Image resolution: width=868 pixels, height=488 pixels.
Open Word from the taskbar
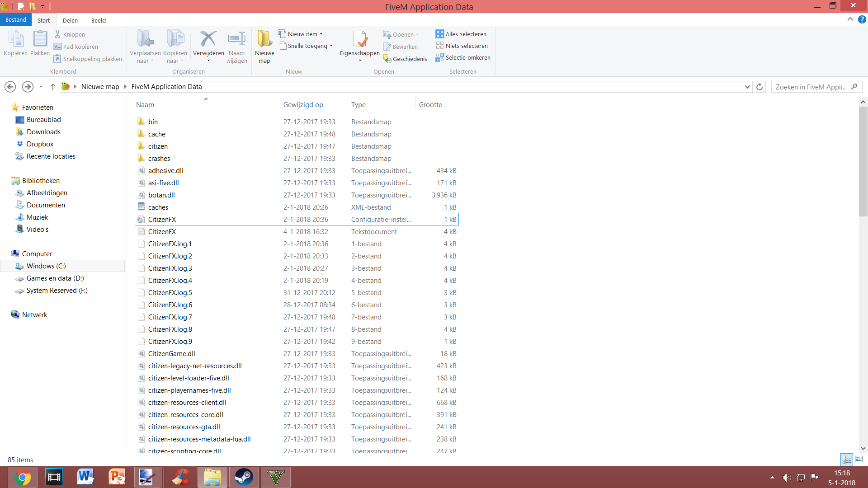coord(85,477)
